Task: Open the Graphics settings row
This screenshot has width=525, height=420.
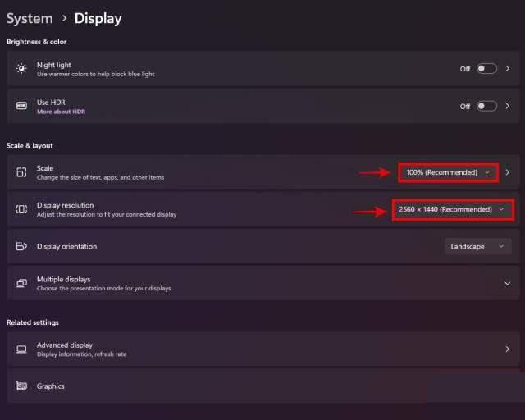Action: [262, 386]
